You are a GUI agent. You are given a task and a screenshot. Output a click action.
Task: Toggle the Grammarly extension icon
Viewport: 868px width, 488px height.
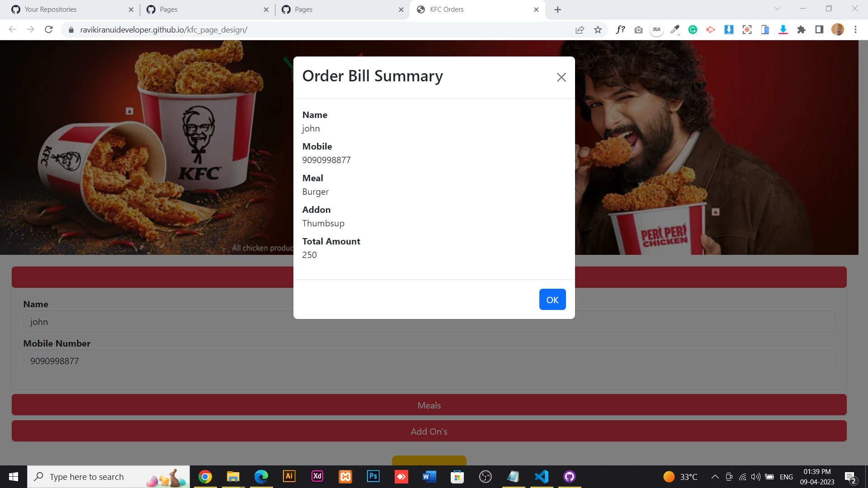pos(693,29)
